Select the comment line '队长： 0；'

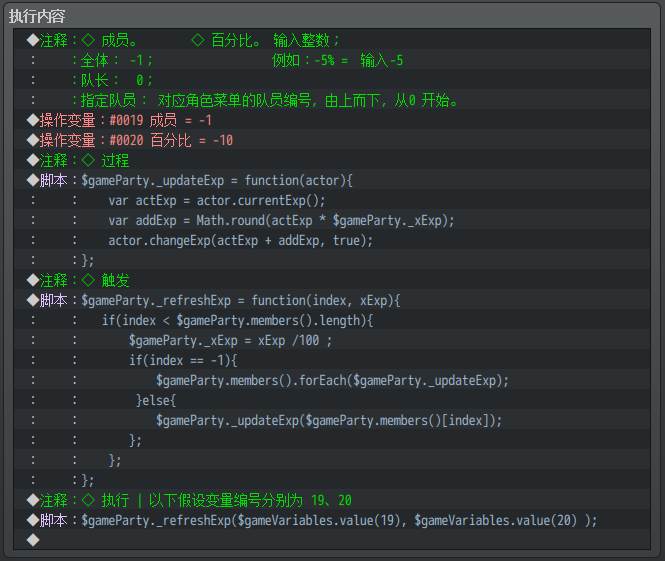click(332, 80)
